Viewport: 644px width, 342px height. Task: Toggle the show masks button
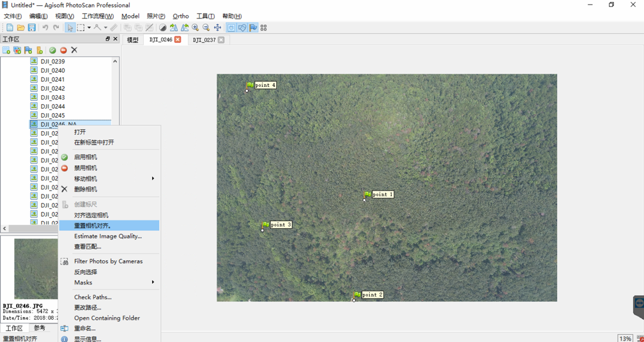[x=231, y=27]
